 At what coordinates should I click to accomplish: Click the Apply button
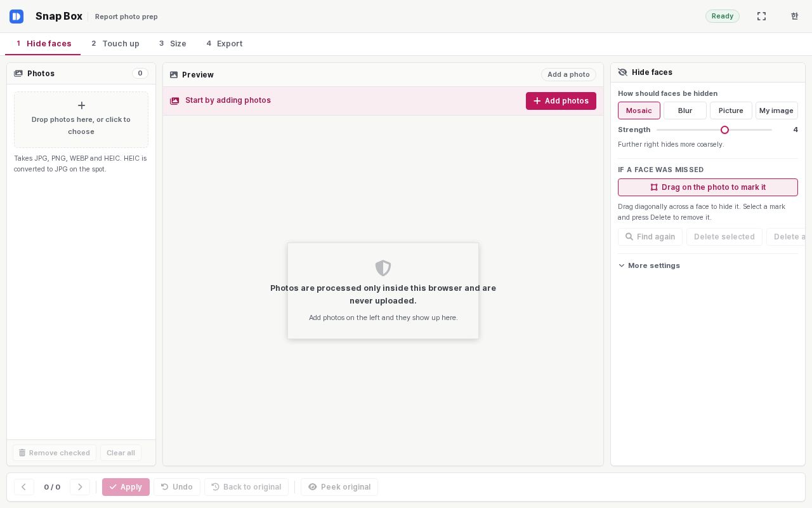126,487
